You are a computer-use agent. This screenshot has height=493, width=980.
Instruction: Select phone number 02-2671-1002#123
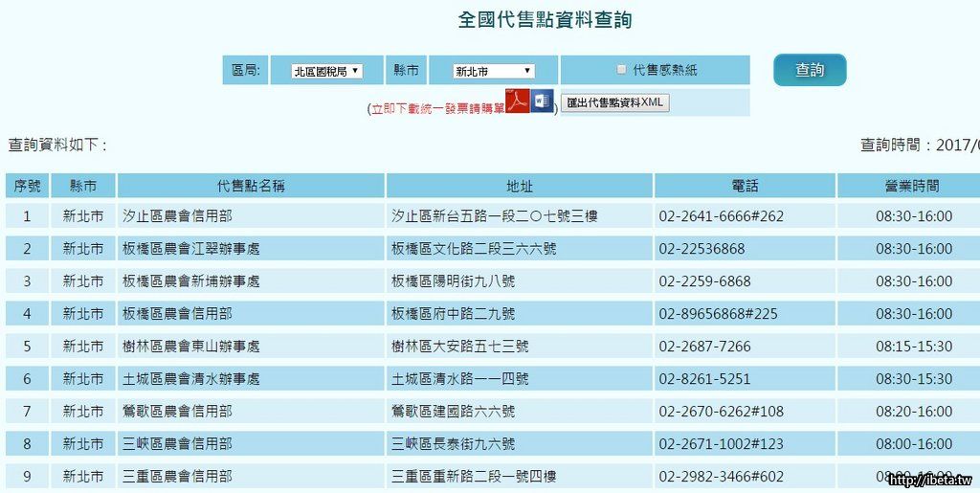pyautogui.click(x=721, y=444)
